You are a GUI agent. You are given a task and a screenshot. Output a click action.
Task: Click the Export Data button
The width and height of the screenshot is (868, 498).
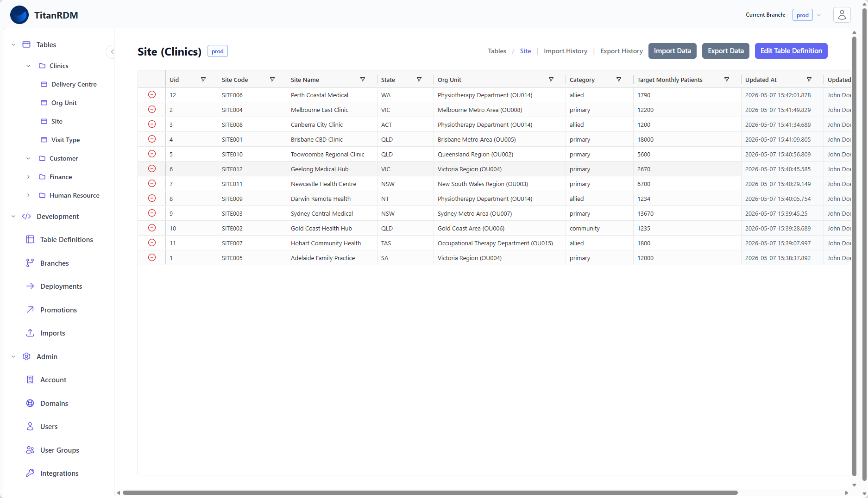coord(725,51)
